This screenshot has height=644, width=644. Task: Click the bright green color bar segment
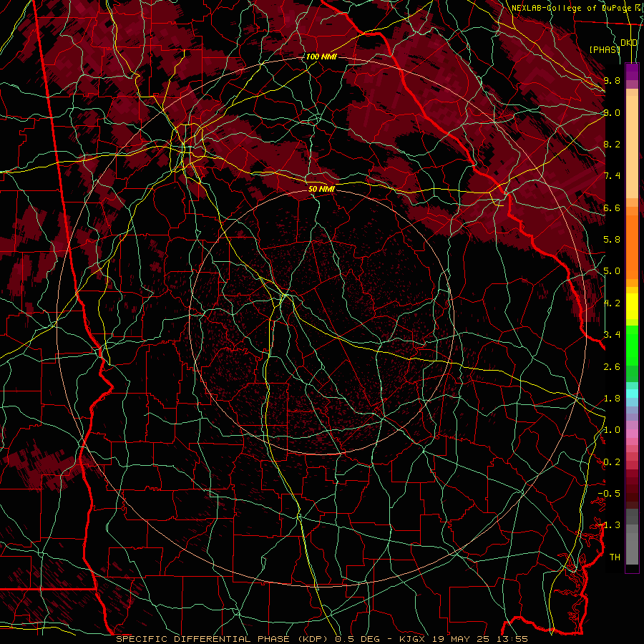632,345
